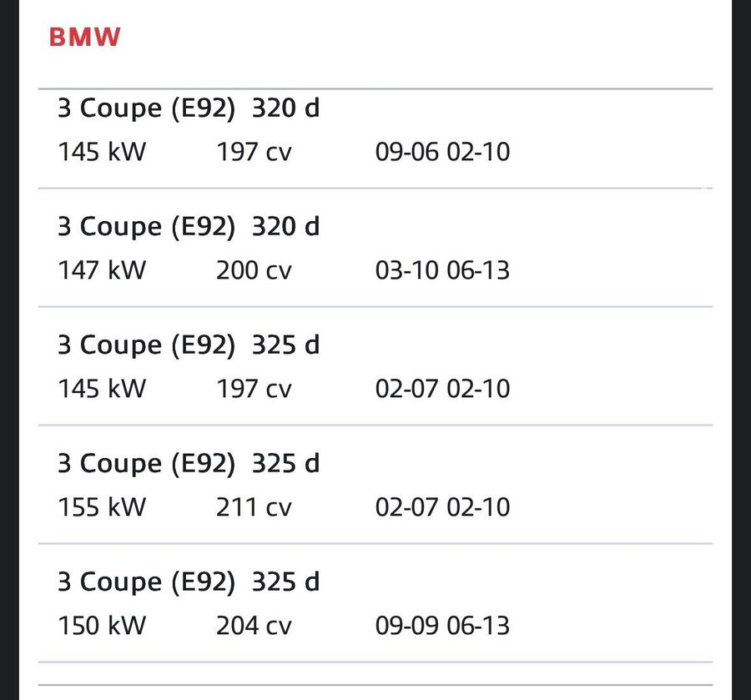Screen dimensions: 751x700
Task: Pick the 325 d model with 197 cv
Action: click(189, 345)
